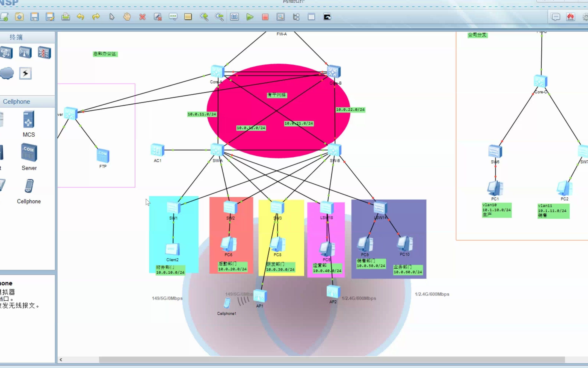
Task: Select the AC1 wireless controller
Action: point(158,150)
